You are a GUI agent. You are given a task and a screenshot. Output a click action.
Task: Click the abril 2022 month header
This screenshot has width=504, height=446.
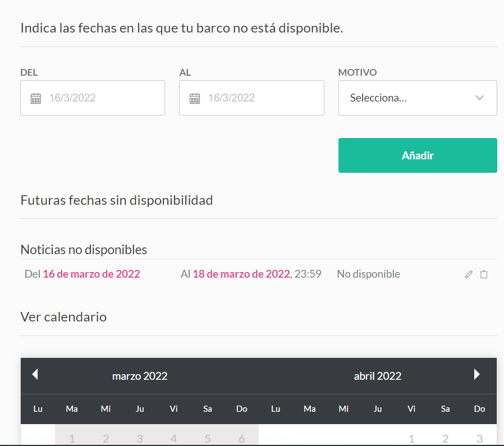[x=377, y=376]
